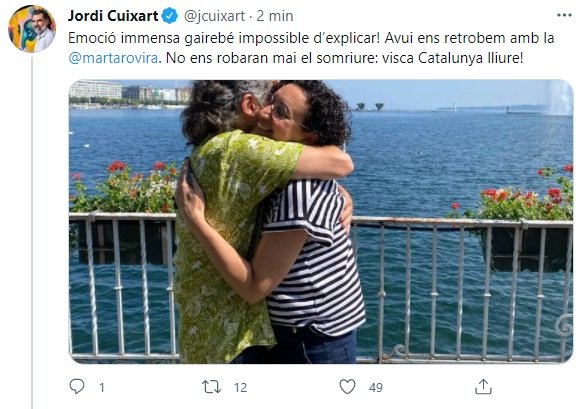Viewport: 584px width, 409px height.
Task: Click the like count 49
Action: click(x=376, y=388)
